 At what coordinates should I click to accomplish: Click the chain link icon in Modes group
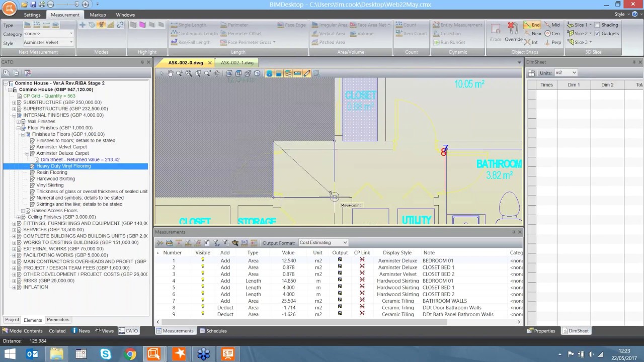click(120, 25)
